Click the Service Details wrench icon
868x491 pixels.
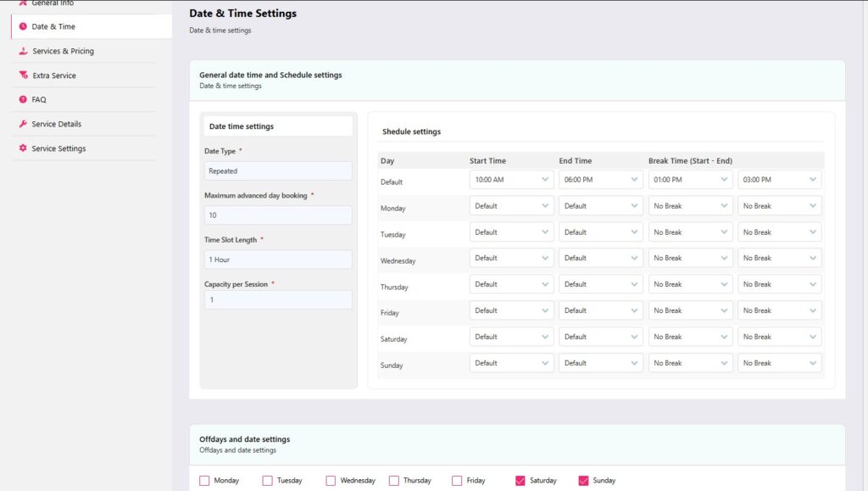[x=23, y=124]
